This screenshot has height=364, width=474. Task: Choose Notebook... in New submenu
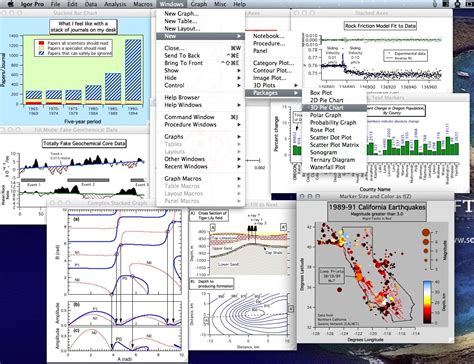coord(273,36)
